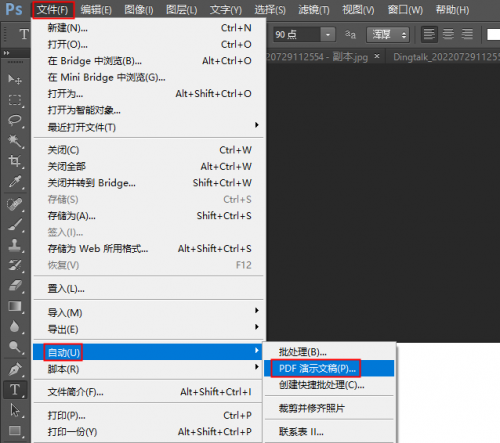The height and width of the screenshot is (443, 500).
Task: Choose 置入(L)... menu item
Action: (149, 289)
